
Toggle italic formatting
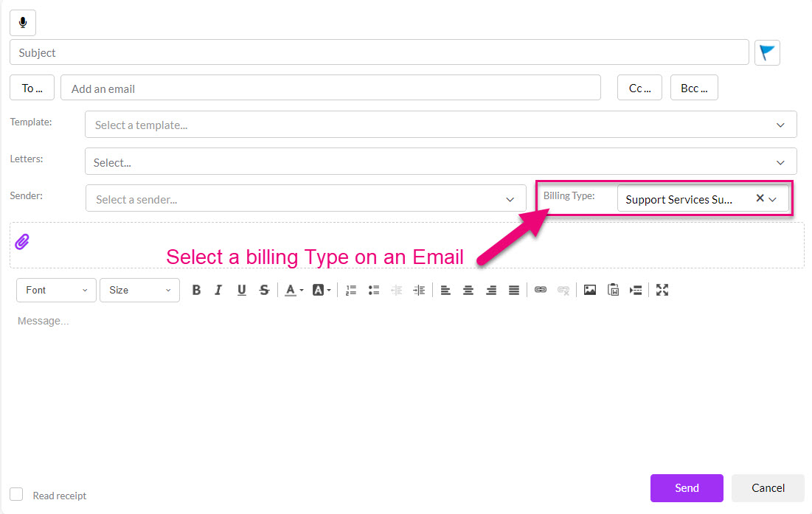[218, 291]
